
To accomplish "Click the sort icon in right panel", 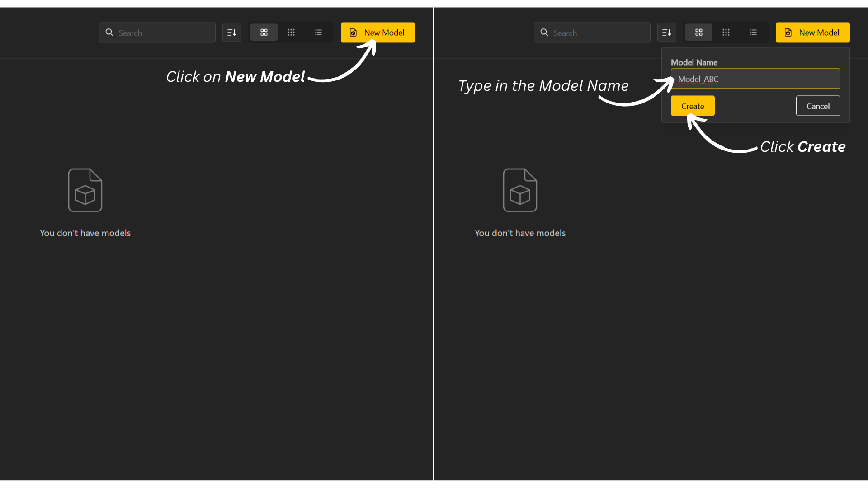I will click(x=666, y=33).
